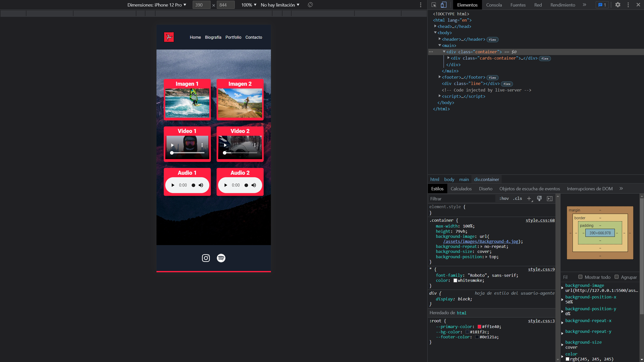644x362 pixels.
Task: Click the --primary-color red swatch
Action: (x=479, y=327)
